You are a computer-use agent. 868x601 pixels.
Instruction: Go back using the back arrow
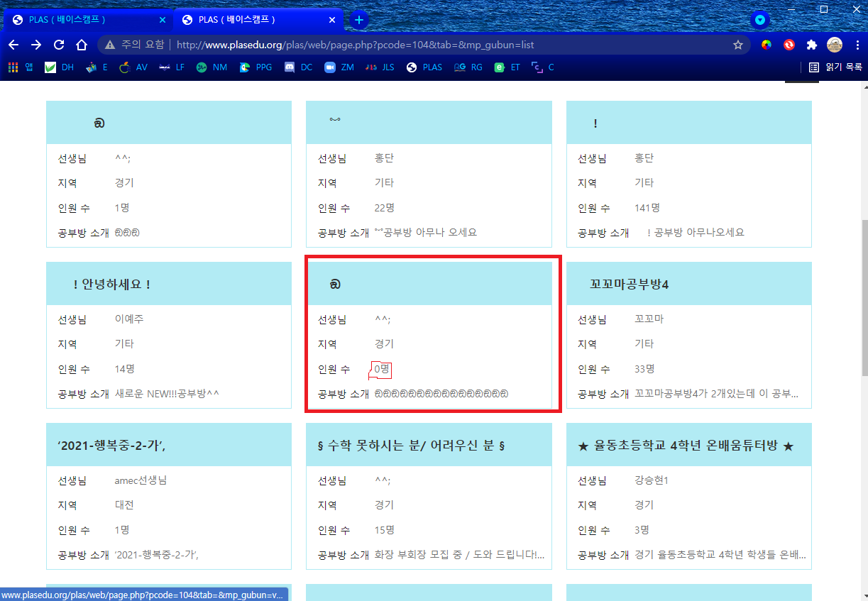[13, 45]
